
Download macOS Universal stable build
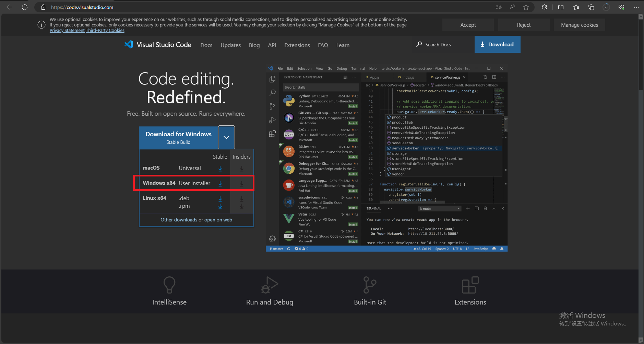pyautogui.click(x=220, y=169)
